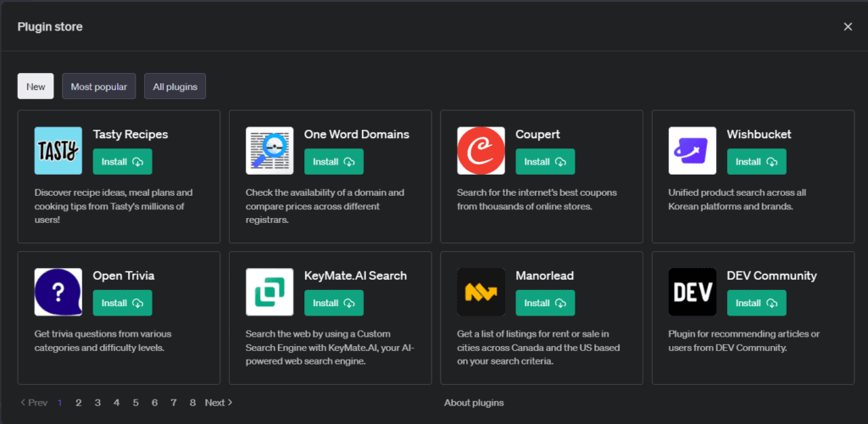Click the 'Unified product search' description text
This screenshot has height=424, width=868.
[737, 200]
